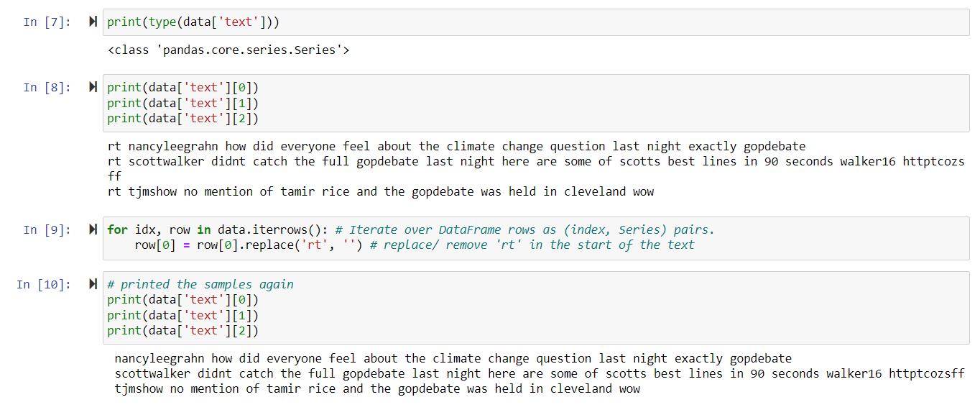Click the 'rt tjmshow no mention' output line
The width and height of the screenshot is (980, 410).
pos(380,192)
